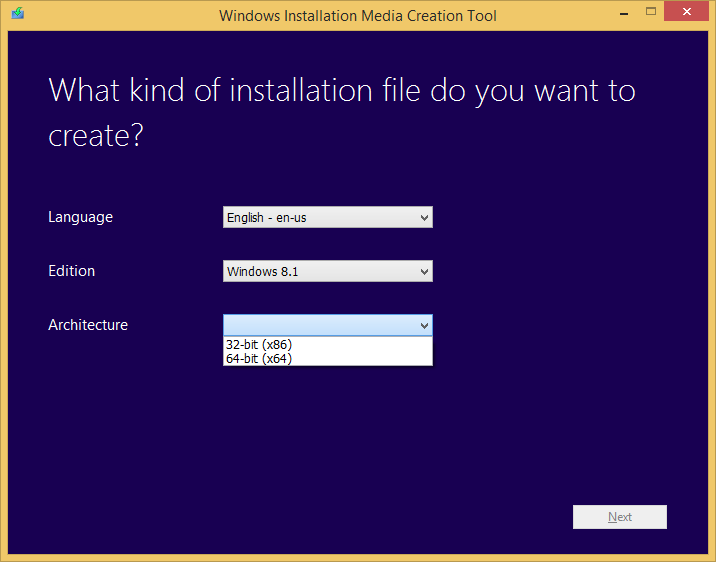Minimize the Media Creation Tool window

pos(621,13)
